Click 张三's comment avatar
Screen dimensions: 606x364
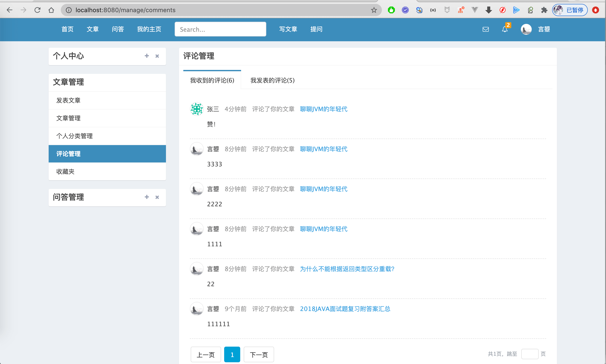pyautogui.click(x=196, y=109)
